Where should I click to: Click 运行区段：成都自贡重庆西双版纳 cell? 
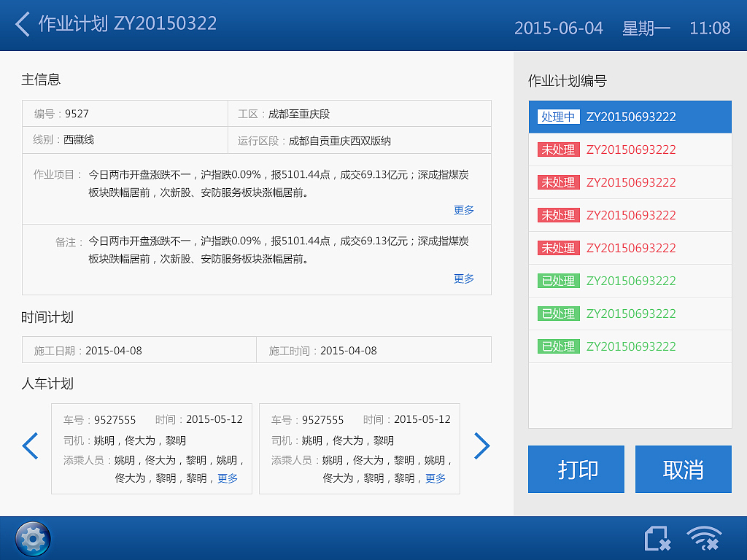pos(360,140)
